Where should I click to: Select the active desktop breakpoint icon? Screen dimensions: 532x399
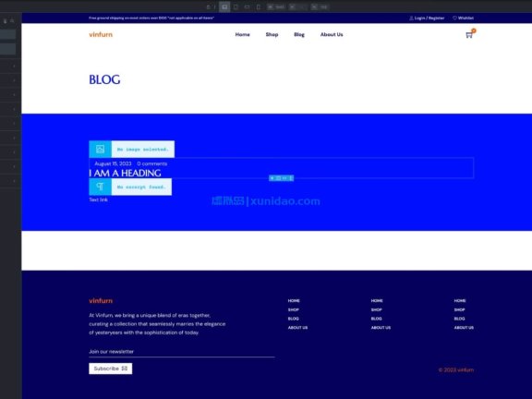point(224,6)
